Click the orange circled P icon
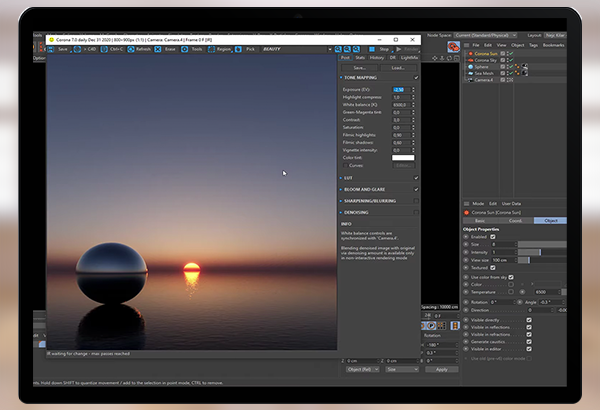 [x=431, y=325]
